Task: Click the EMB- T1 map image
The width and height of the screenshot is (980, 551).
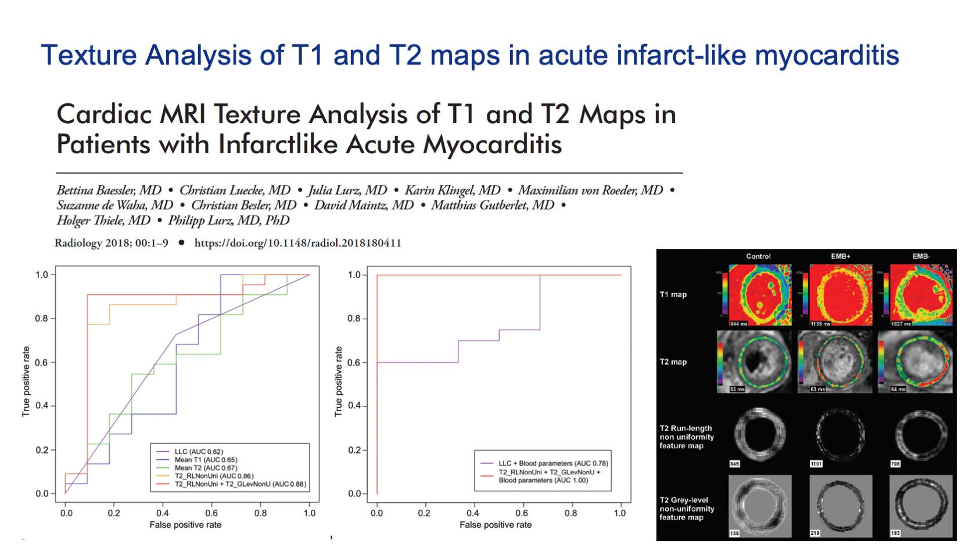Action: point(921,295)
